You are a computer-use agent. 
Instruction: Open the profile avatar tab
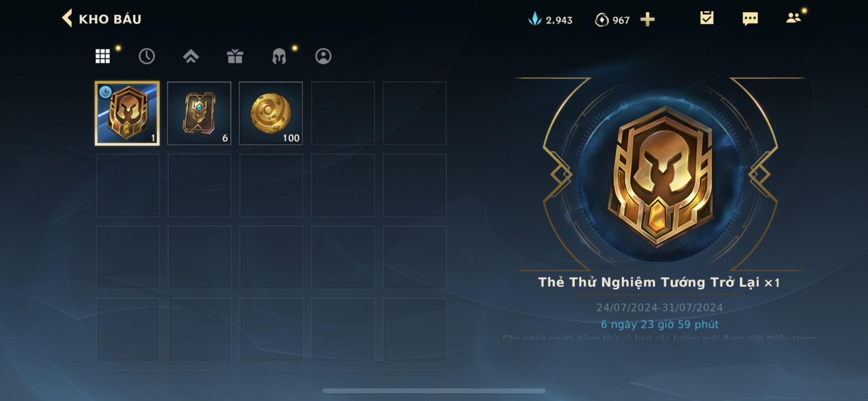click(x=323, y=56)
